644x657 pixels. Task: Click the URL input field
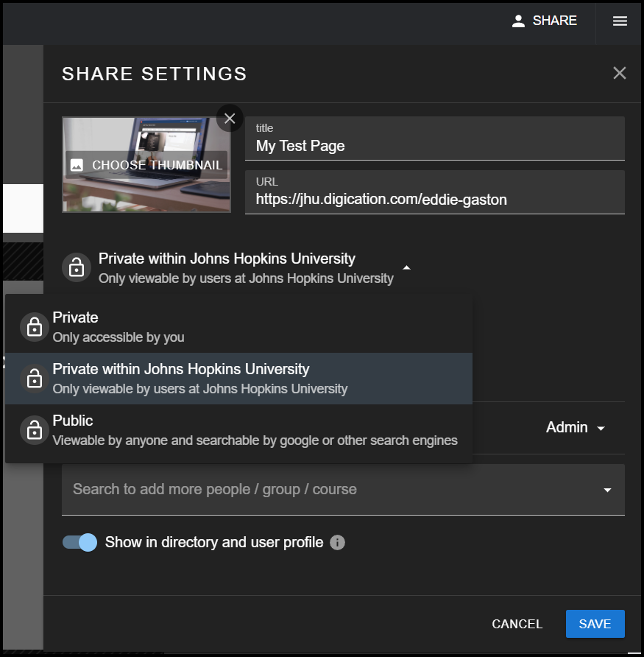[x=435, y=192]
